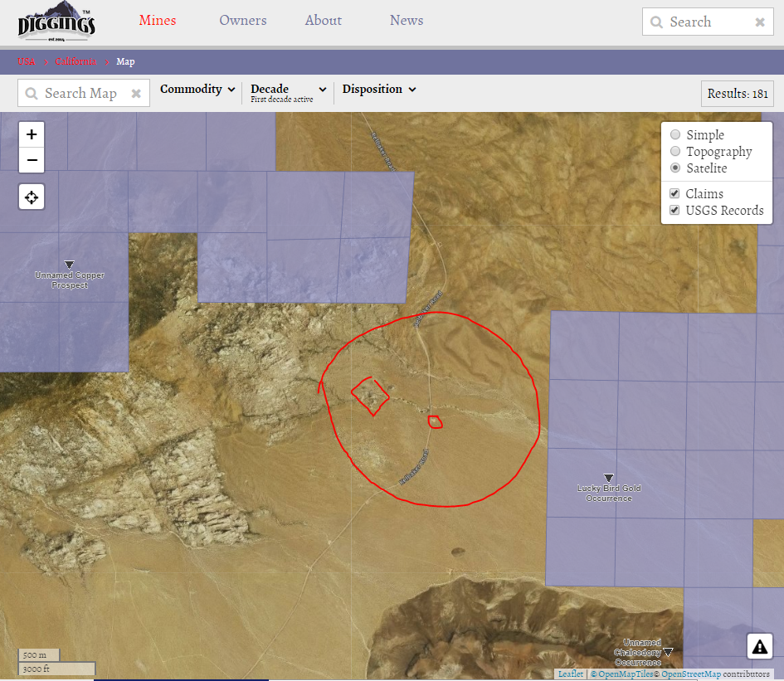Select the Simple map style
The image size is (784, 681).
675,135
